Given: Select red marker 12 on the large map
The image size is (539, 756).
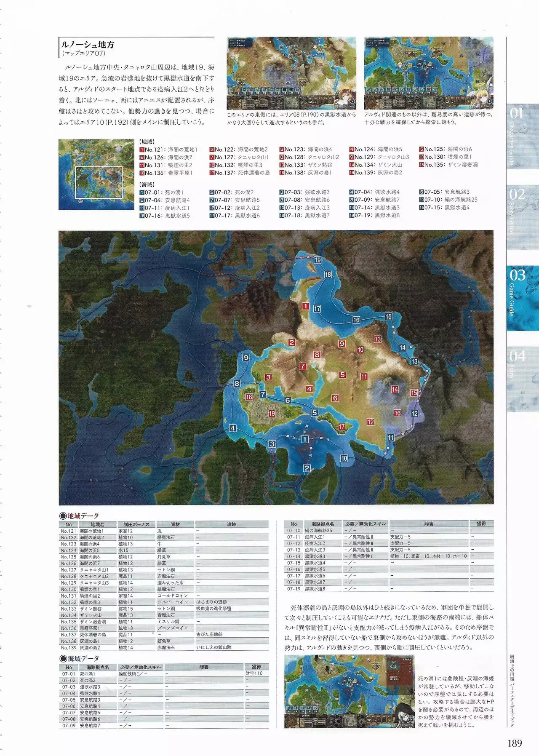Looking at the screenshot, I should tap(370, 422).
